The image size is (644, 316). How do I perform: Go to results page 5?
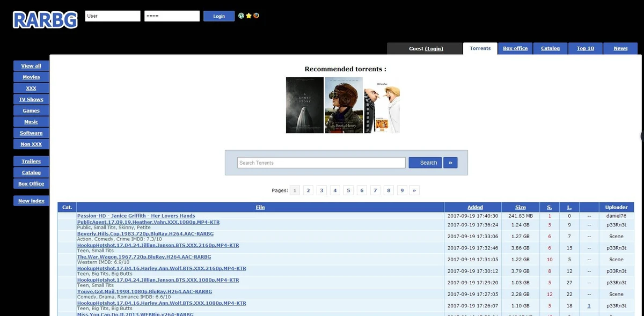pos(348,190)
